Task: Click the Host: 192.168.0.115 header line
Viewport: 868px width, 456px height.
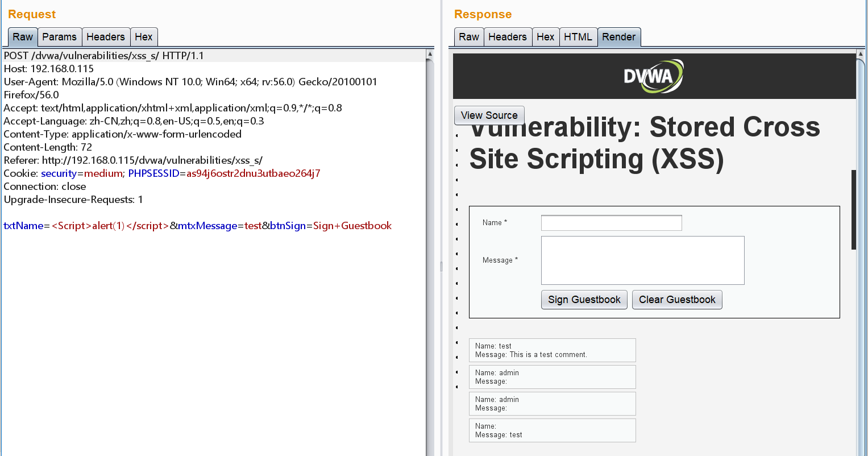Action: pos(49,69)
